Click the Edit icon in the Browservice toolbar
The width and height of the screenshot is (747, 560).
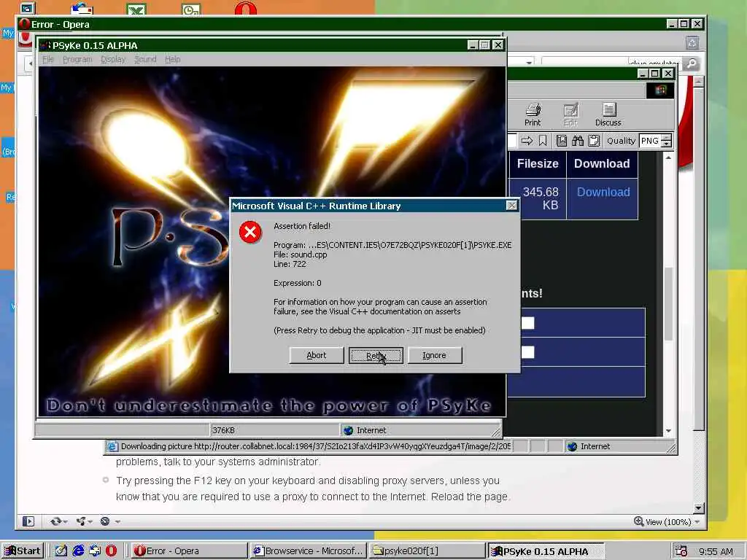(570, 114)
